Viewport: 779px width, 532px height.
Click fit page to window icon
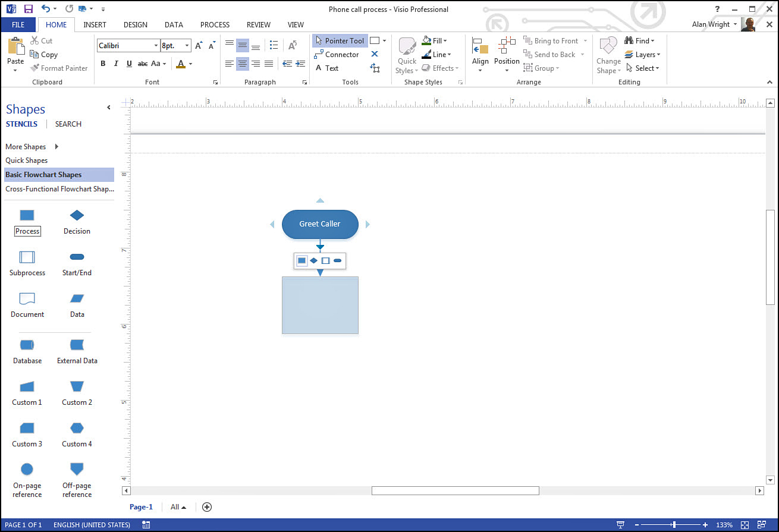pyautogui.click(x=745, y=525)
